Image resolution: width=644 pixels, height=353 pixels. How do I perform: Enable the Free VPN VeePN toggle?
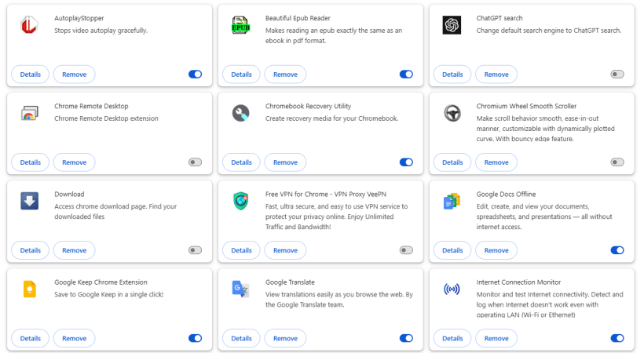(406, 250)
